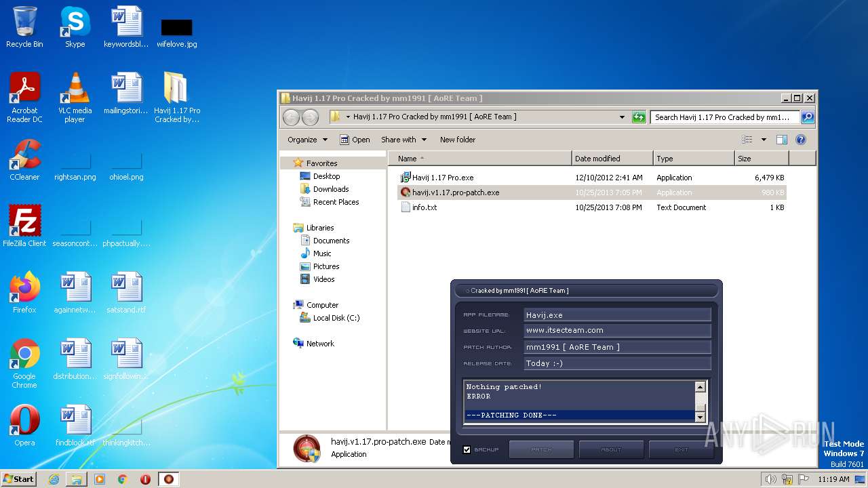Viewport: 868px width, 488px height.
Task: Click the taskbar clock showing 11:19 AM
Action: click(833, 479)
